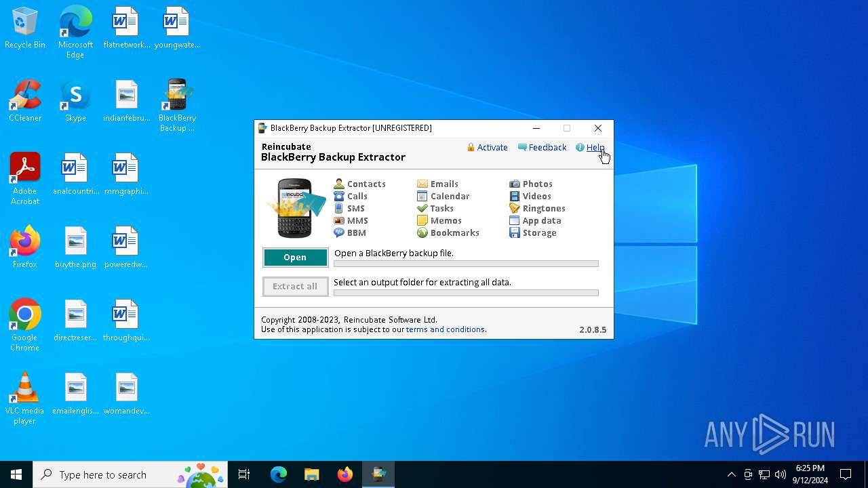Close the BlackBerry Backup Extractor window

click(x=597, y=128)
